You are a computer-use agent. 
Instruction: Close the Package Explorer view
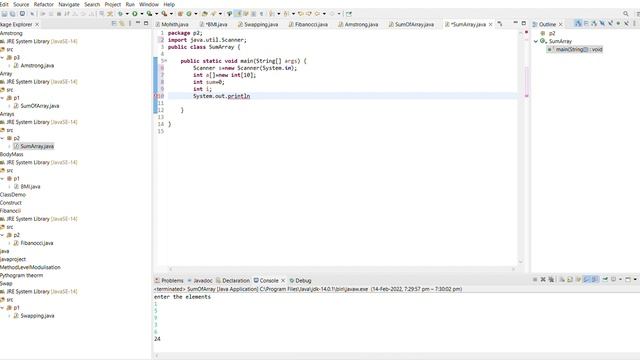click(x=37, y=24)
